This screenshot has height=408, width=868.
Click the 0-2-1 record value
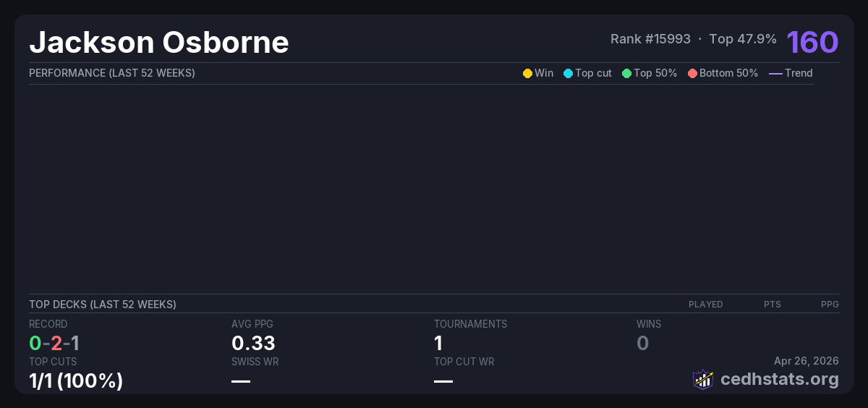54,343
